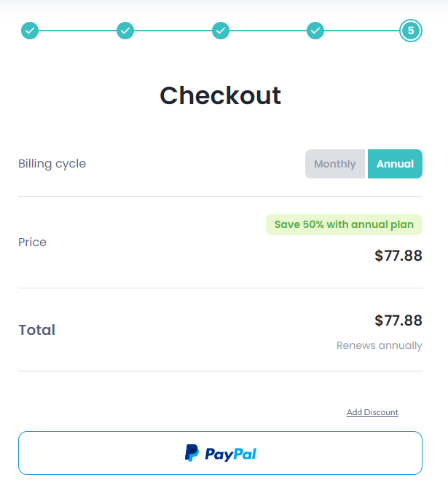Click the Total label

(36, 330)
